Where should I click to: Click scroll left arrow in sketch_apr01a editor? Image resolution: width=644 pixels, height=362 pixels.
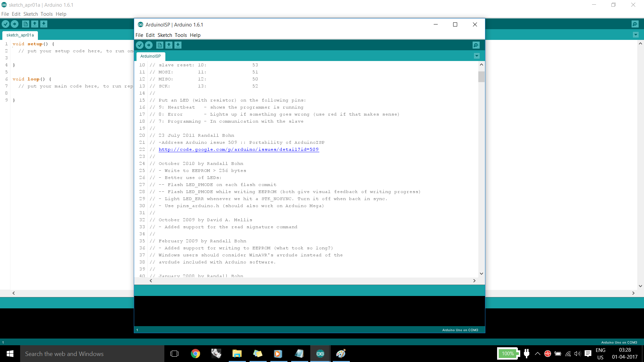click(14, 293)
